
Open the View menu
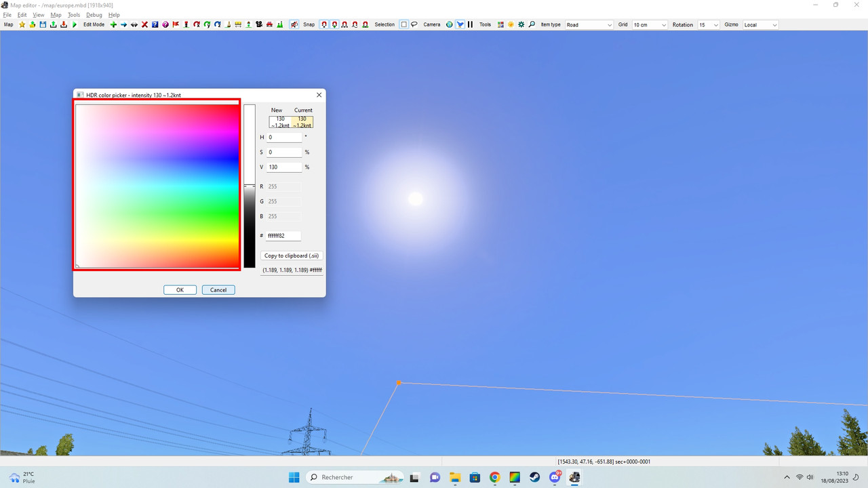(39, 15)
